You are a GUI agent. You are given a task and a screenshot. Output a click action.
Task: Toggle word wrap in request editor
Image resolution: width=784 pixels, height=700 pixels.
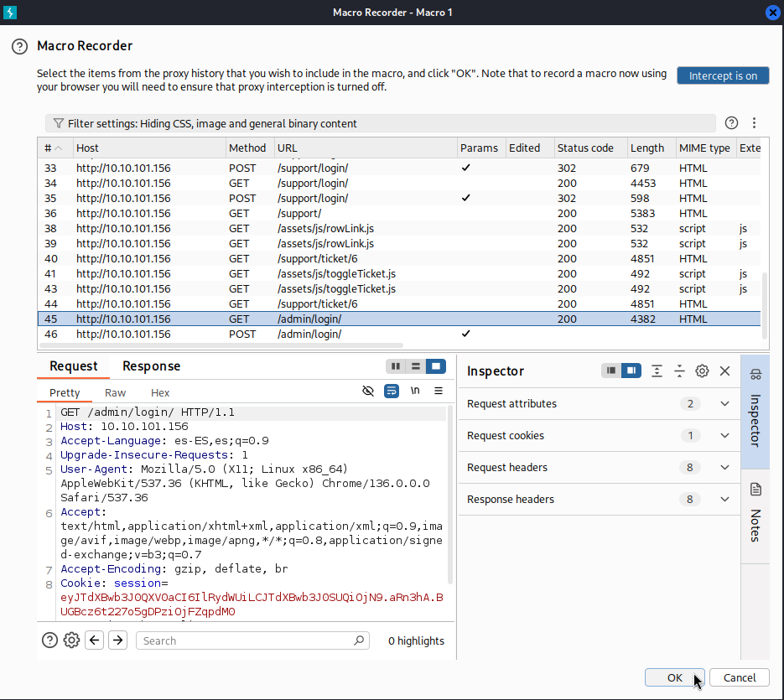tap(392, 391)
